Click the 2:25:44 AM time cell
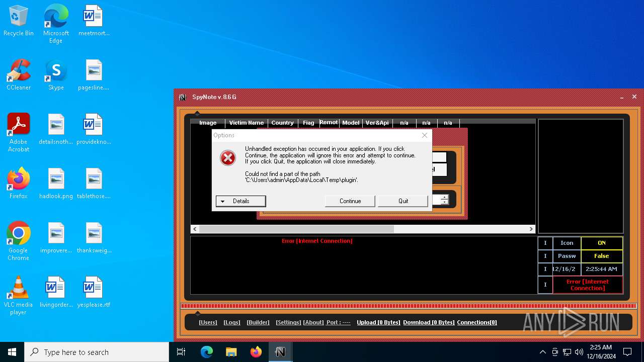The height and width of the screenshot is (362, 644). coord(601,269)
